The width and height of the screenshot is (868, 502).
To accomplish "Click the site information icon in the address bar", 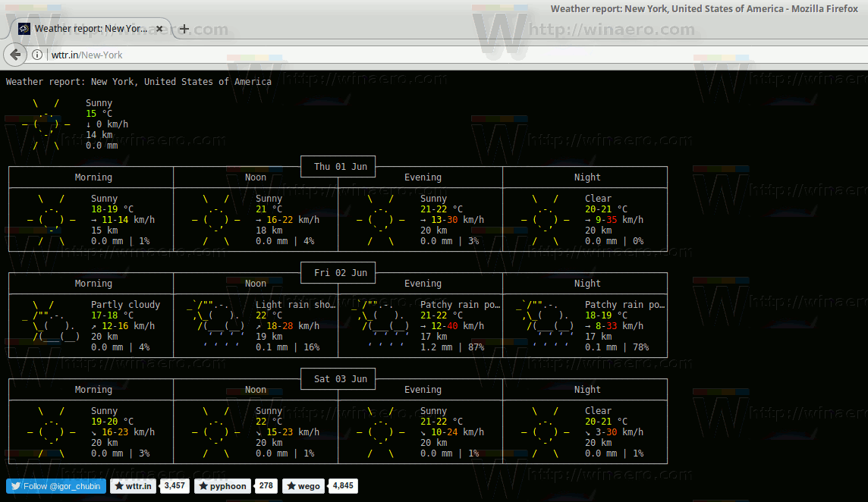I will [37, 55].
